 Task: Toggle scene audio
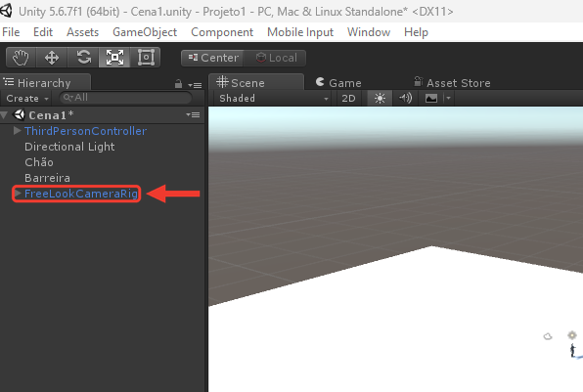click(x=405, y=99)
